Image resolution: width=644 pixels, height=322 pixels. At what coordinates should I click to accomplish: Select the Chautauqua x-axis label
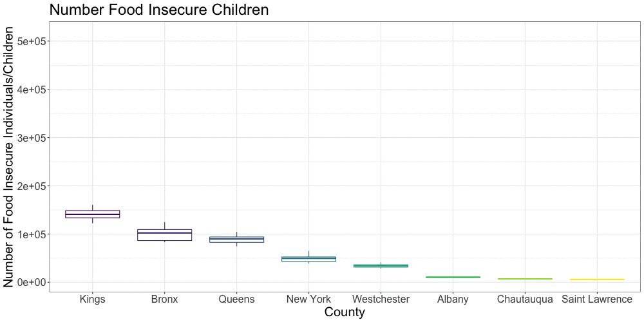[525, 299]
